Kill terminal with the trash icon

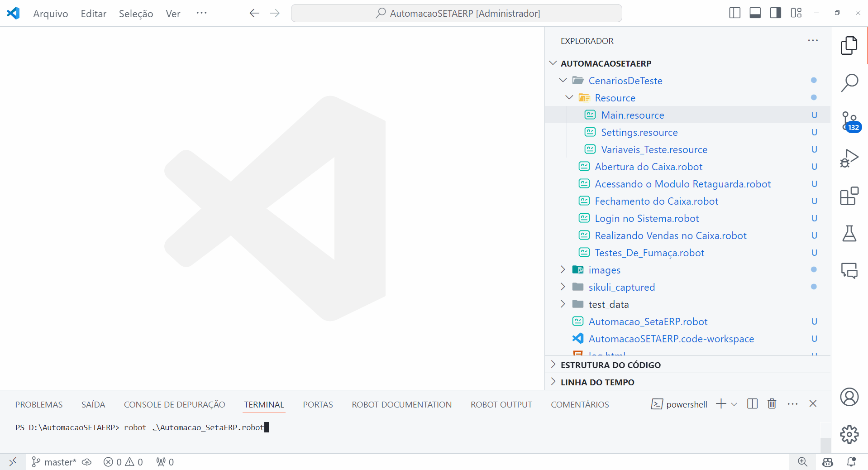pos(772,404)
